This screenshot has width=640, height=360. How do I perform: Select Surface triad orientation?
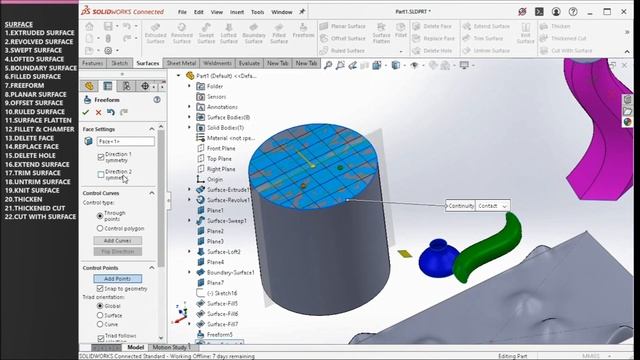pyautogui.click(x=100, y=315)
